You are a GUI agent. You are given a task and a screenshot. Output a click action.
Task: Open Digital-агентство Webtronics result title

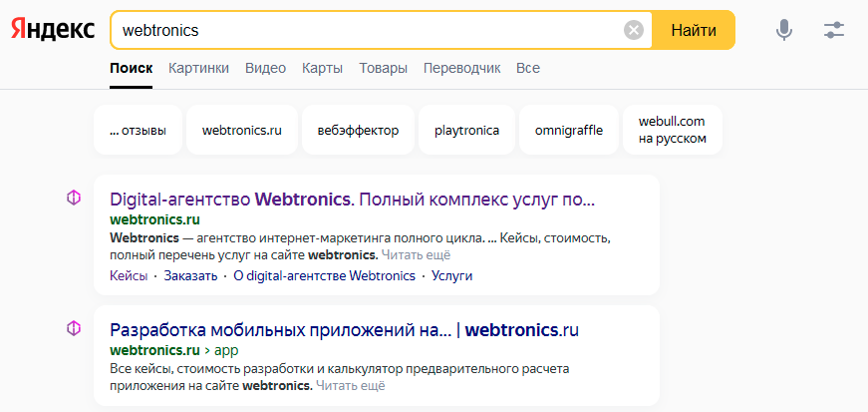(x=352, y=199)
